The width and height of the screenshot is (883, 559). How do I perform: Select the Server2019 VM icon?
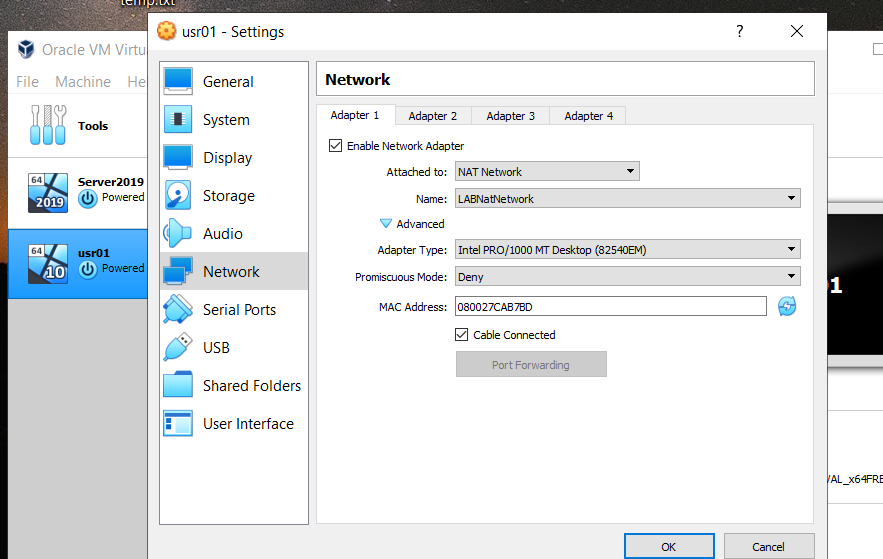[48, 193]
